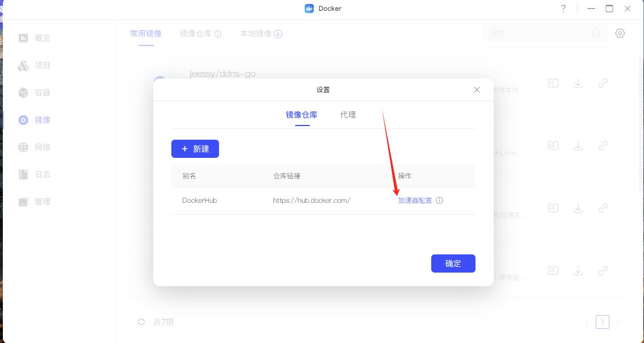Click the Docker logo in the title bar
Image resolution: width=644 pixels, height=343 pixels.
[309, 8]
